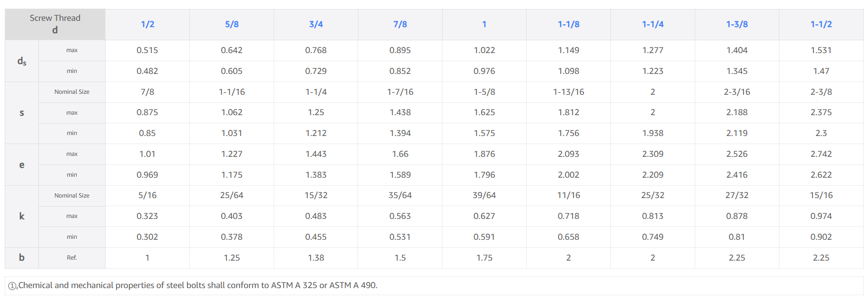Click the Ref. label in the b row
Image resolution: width=868 pixels, height=299 pixels.
click(x=72, y=258)
